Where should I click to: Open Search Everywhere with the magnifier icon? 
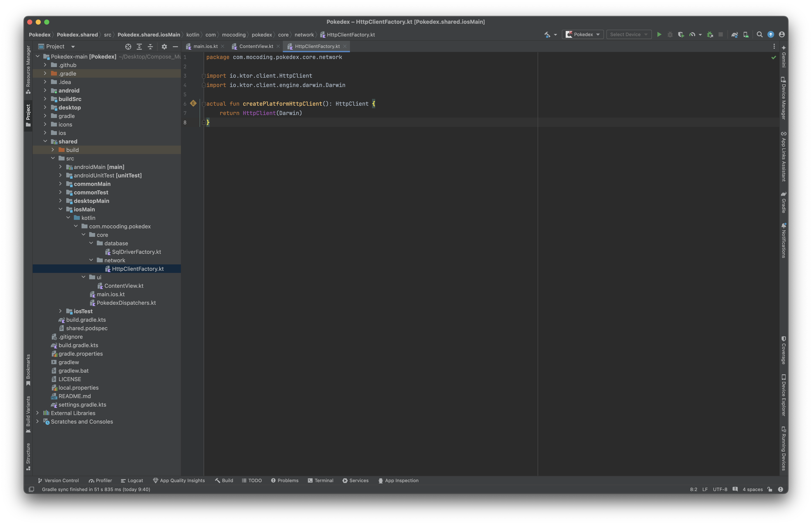760,34
